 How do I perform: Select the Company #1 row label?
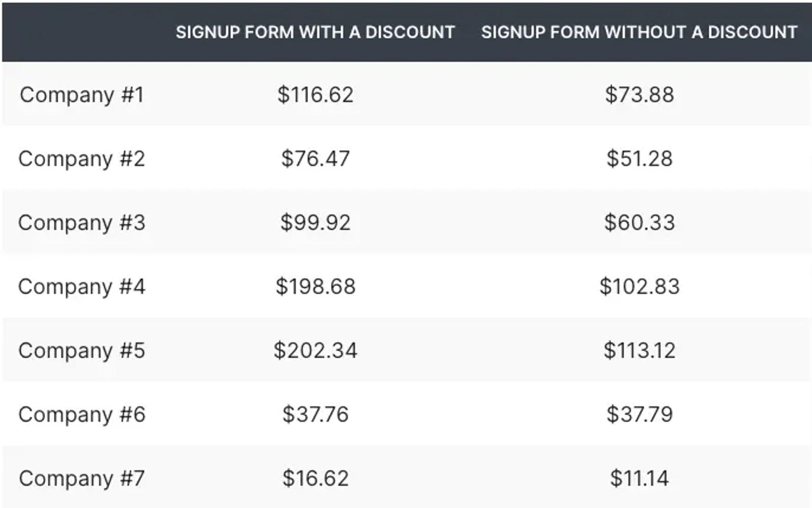[82, 95]
